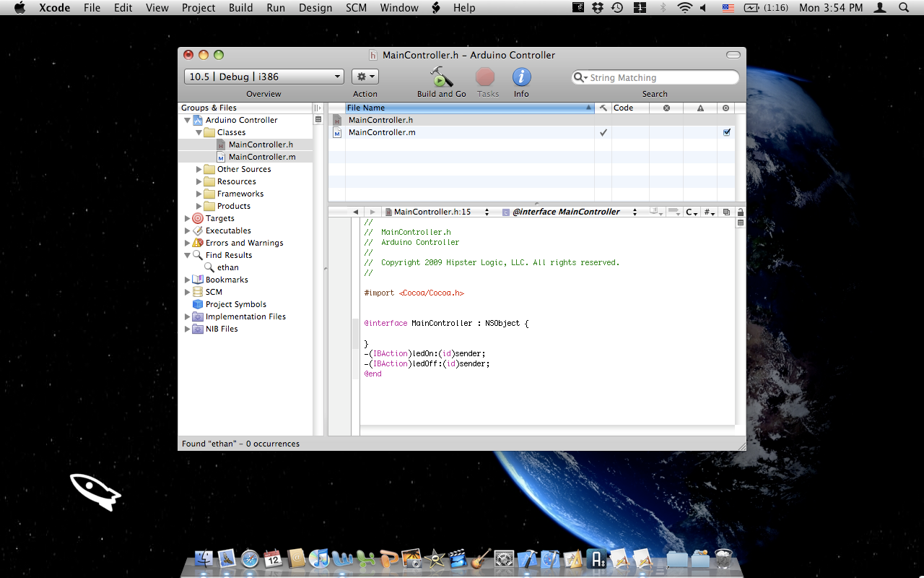Select the MainController.h row in detail list

533,120
